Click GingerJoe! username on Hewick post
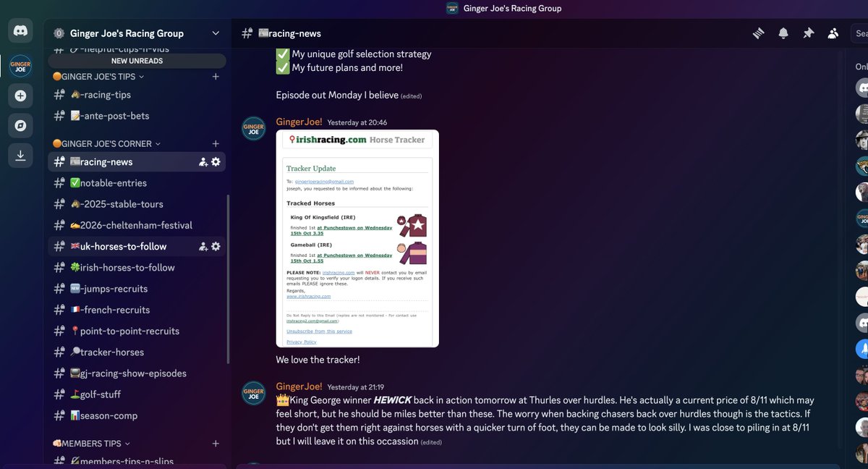This screenshot has width=868, height=469. tap(299, 386)
